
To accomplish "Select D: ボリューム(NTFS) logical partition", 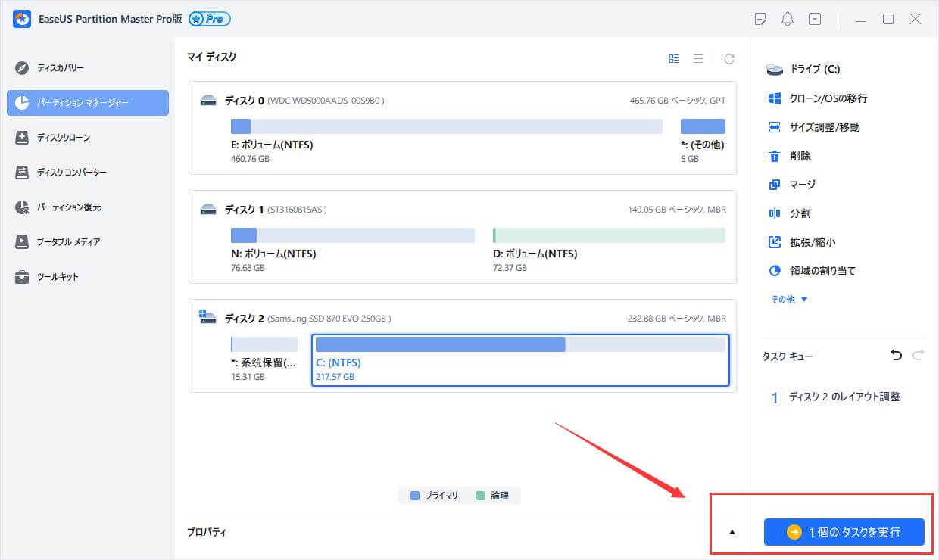I will pyautogui.click(x=609, y=235).
